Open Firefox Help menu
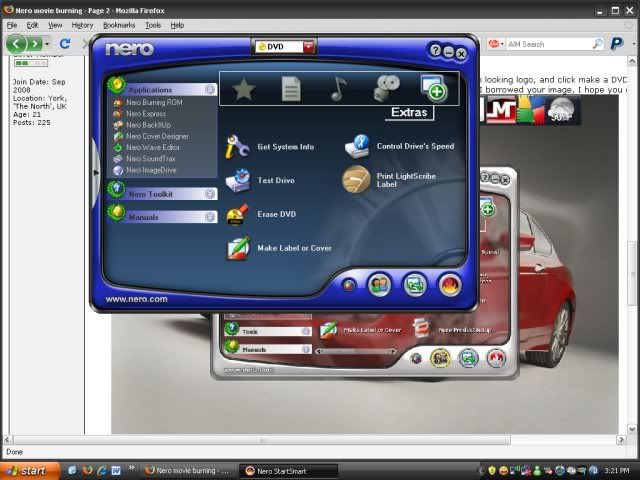 [177, 25]
